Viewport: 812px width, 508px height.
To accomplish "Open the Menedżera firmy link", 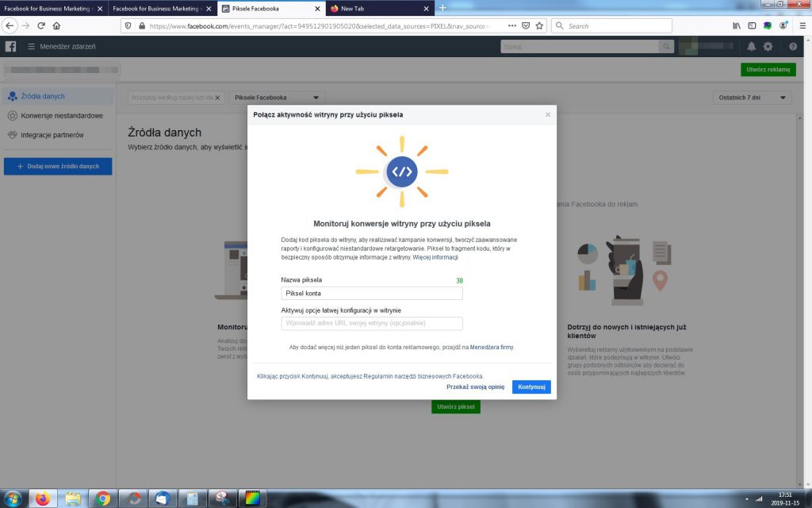I will pos(492,348).
